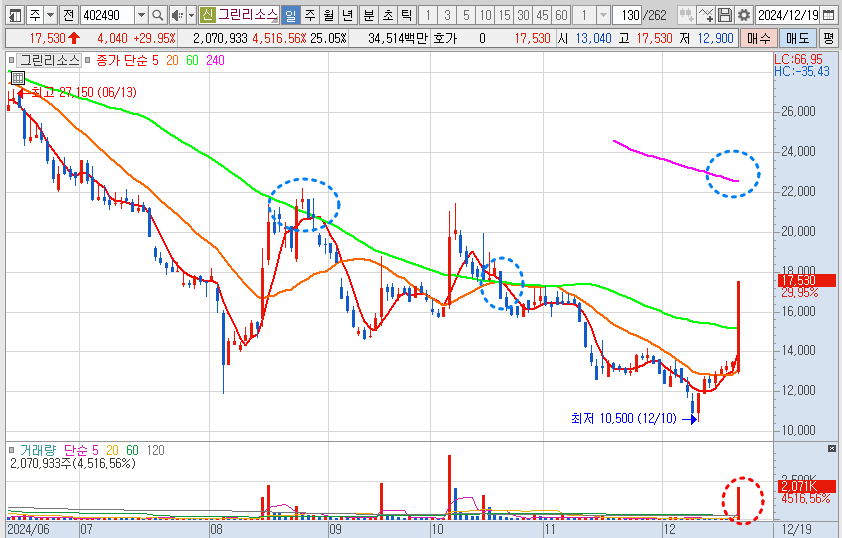Toggle the left side panel icon

pyautogui.click(x=16, y=15)
